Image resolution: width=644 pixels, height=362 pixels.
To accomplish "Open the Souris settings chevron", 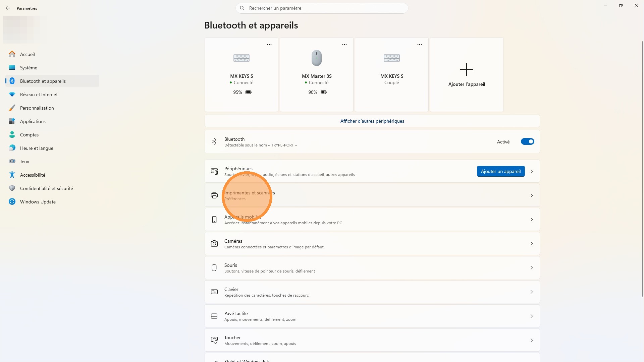I will 532,268.
